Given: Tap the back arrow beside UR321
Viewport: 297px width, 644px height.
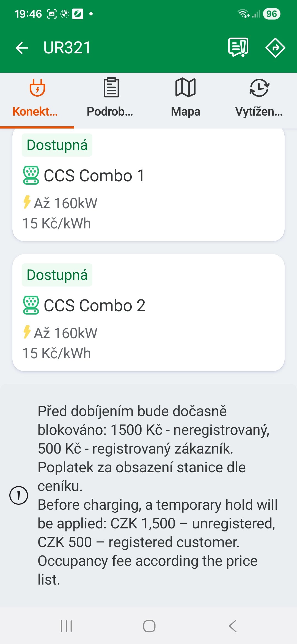Looking at the screenshot, I should click(x=22, y=48).
